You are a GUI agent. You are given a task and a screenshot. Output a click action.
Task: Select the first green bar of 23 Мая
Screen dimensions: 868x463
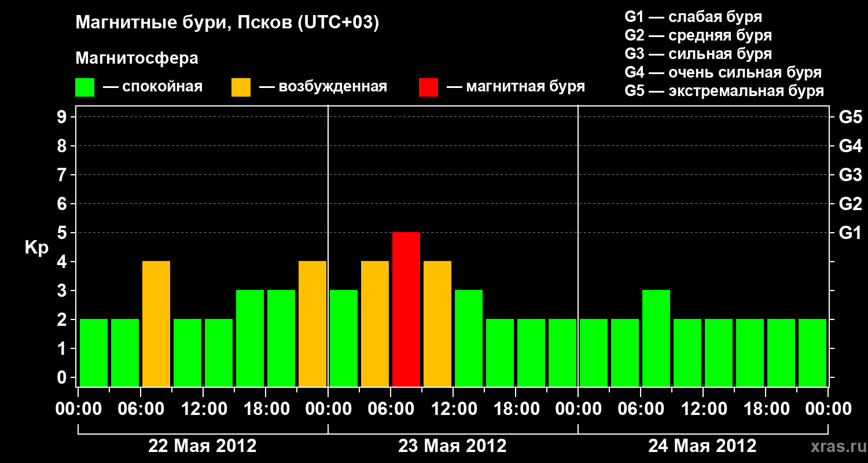[344, 338]
